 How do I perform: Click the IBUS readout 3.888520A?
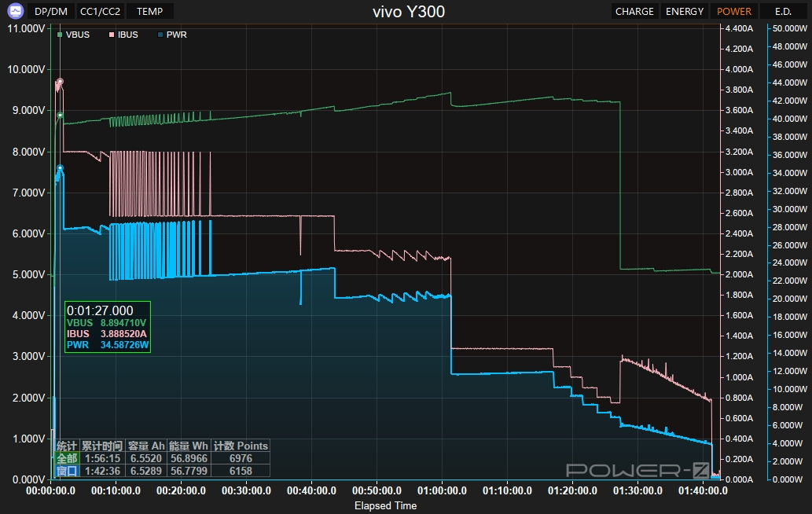(123, 334)
